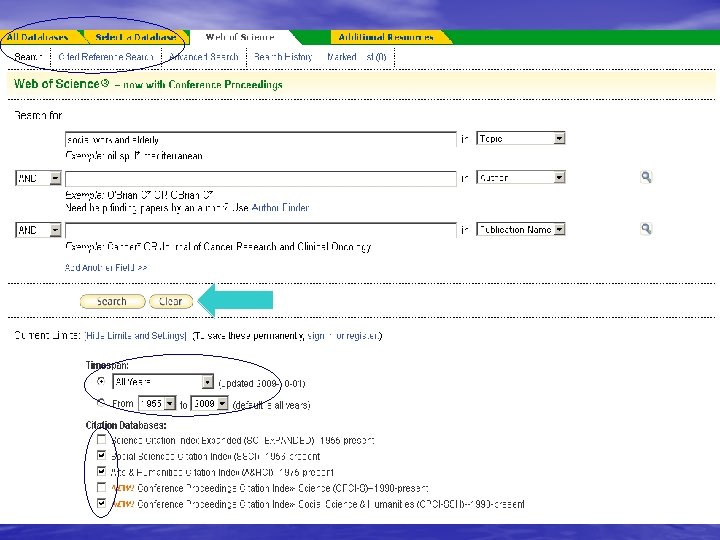Click the register link

(362, 336)
